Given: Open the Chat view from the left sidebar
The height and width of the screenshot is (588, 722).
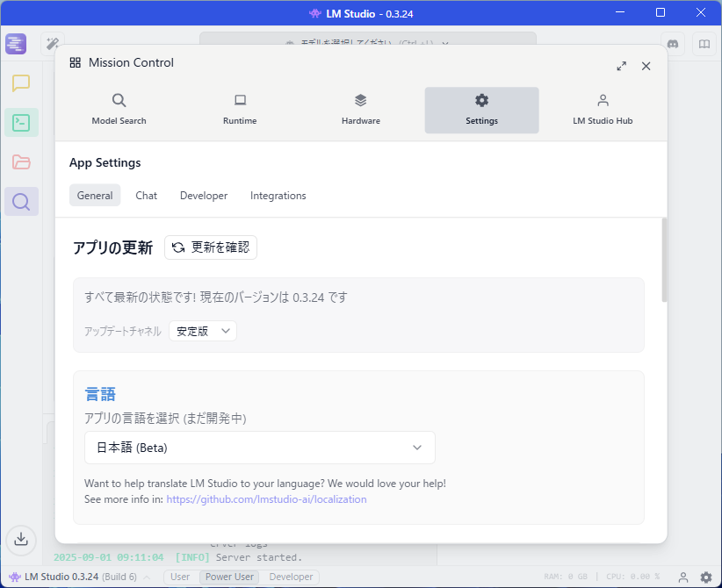Looking at the screenshot, I should coord(21,83).
